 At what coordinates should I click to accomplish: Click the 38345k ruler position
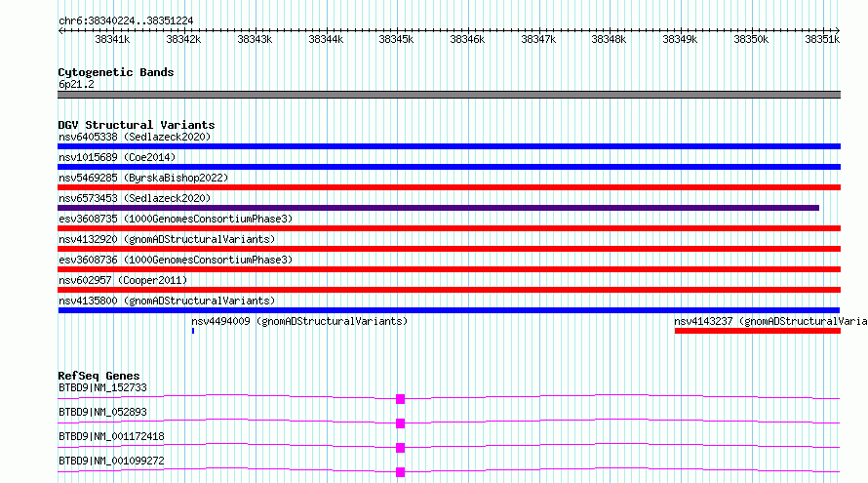click(x=396, y=39)
